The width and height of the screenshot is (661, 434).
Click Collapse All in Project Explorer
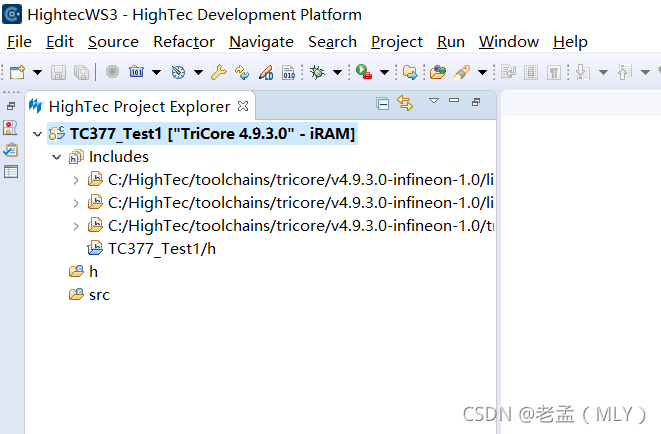[383, 103]
